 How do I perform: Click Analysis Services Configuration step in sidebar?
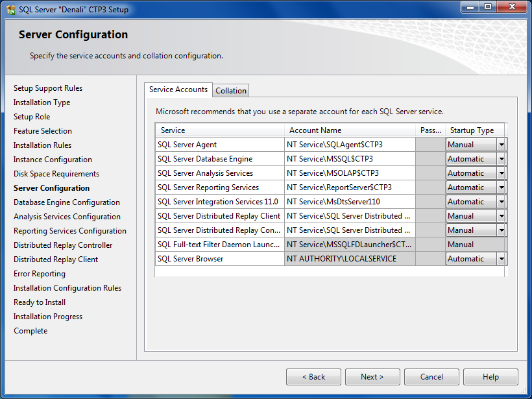(x=67, y=217)
